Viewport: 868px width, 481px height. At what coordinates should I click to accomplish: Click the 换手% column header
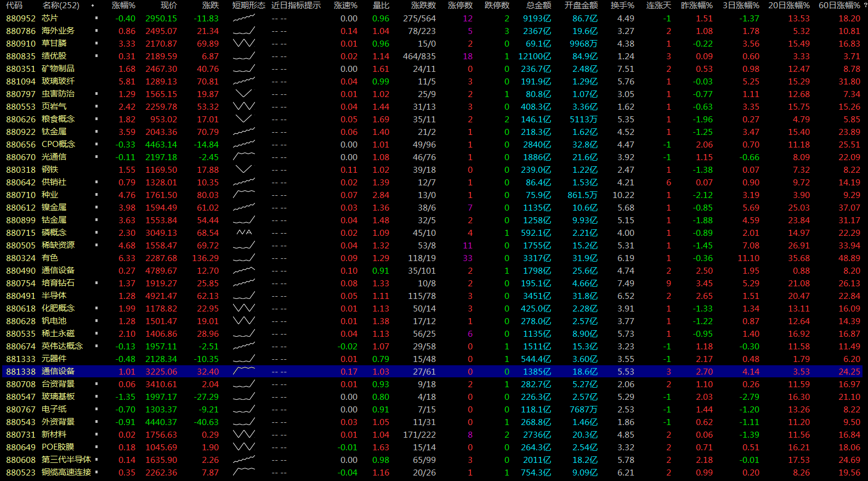[622, 5]
